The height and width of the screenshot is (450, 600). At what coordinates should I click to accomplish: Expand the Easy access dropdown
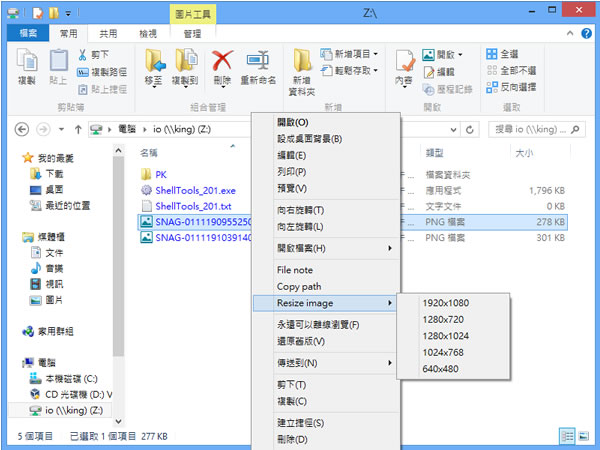point(376,70)
